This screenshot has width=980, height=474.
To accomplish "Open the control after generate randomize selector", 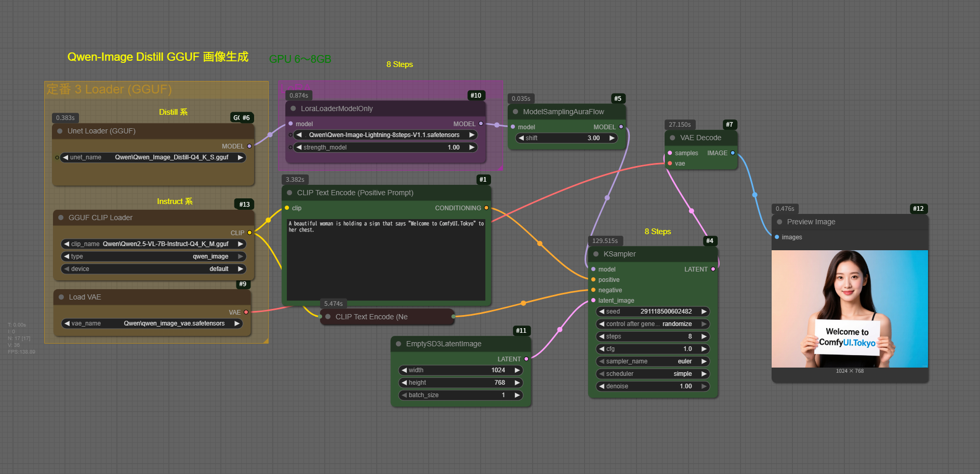I will click(653, 324).
